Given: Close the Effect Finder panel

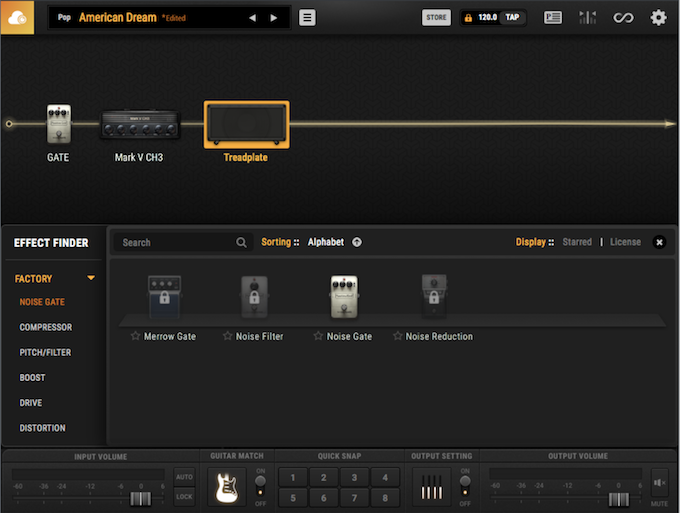Looking at the screenshot, I should pyautogui.click(x=659, y=242).
